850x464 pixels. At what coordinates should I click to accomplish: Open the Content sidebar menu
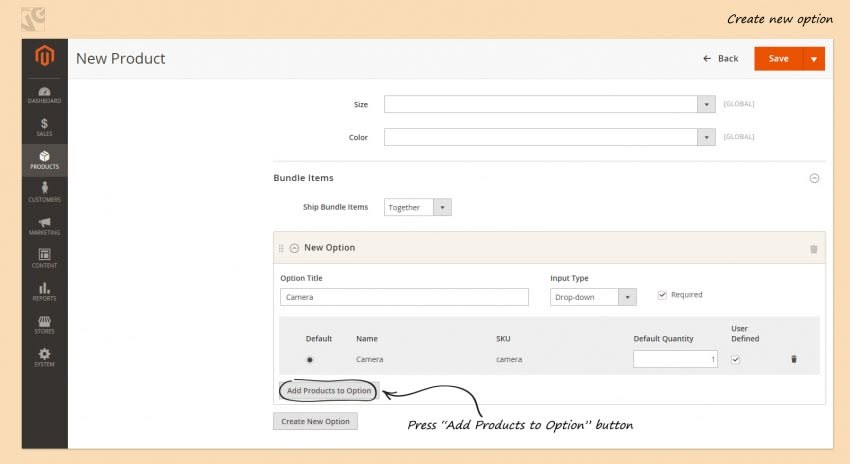point(44,259)
